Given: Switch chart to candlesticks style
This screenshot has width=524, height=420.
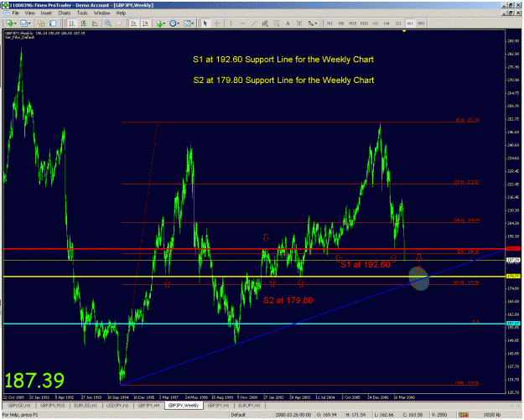Looking at the screenshot, I should (83, 23).
